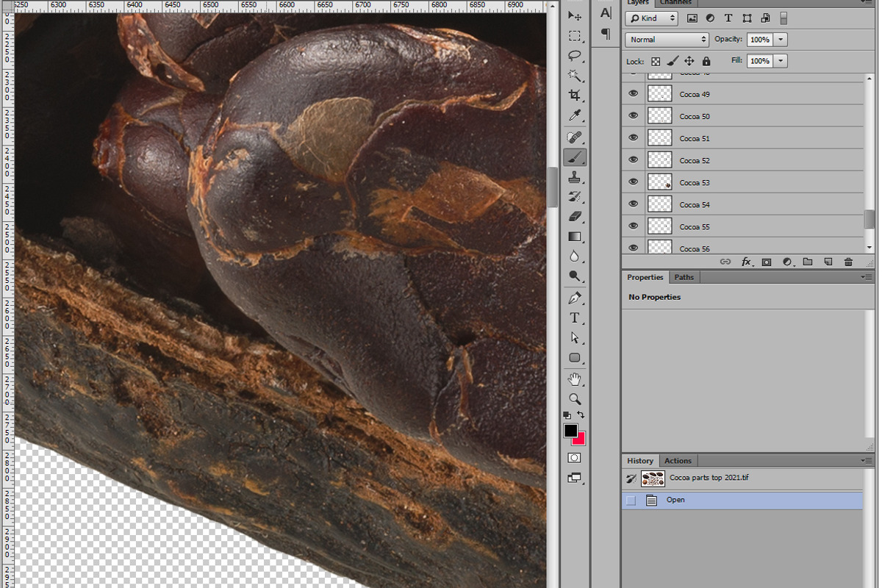Hide the Cocoa 55 layer
882x588 pixels.
[x=633, y=226]
